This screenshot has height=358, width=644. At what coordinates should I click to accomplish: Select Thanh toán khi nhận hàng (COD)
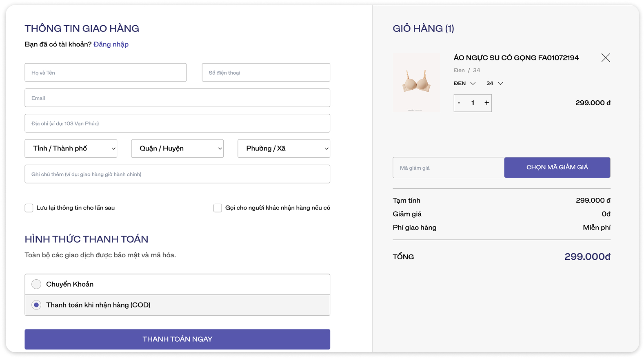click(36, 305)
